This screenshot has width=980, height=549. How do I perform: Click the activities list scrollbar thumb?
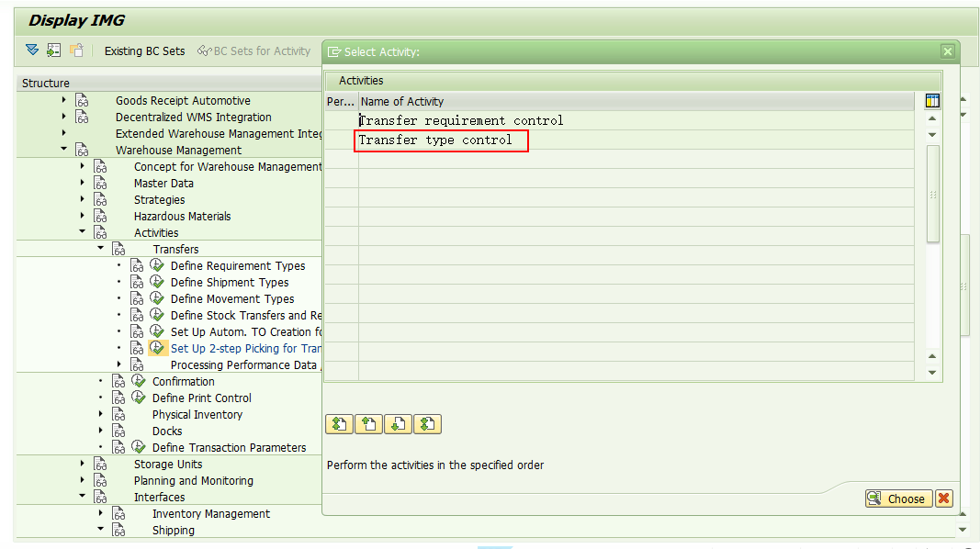point(932,194)
